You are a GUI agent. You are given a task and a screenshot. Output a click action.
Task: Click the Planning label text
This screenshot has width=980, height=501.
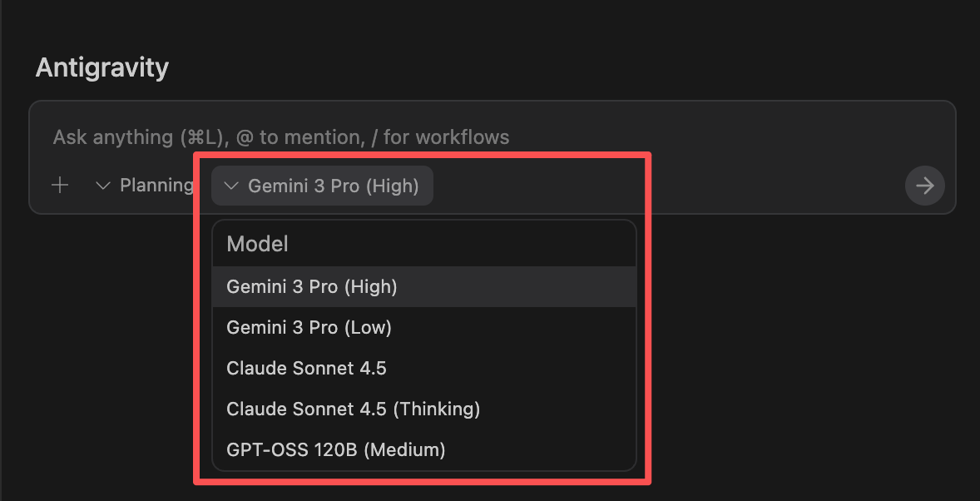tap(156, 185)
